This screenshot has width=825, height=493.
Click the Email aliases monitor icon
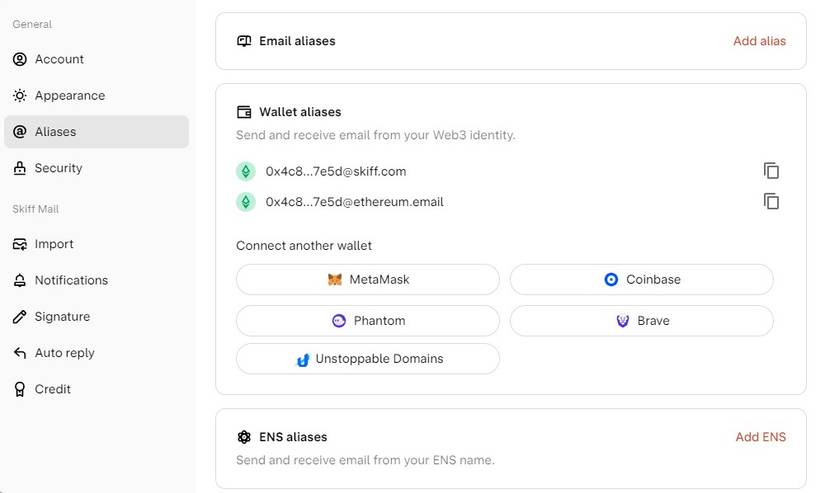[244, 41]
